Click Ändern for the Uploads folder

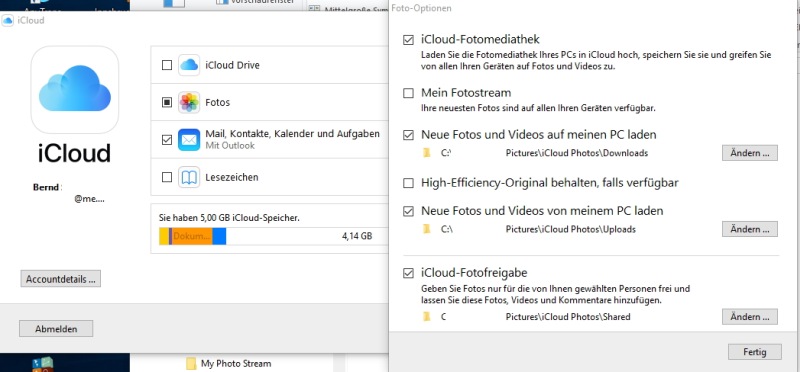coord(749,229)
